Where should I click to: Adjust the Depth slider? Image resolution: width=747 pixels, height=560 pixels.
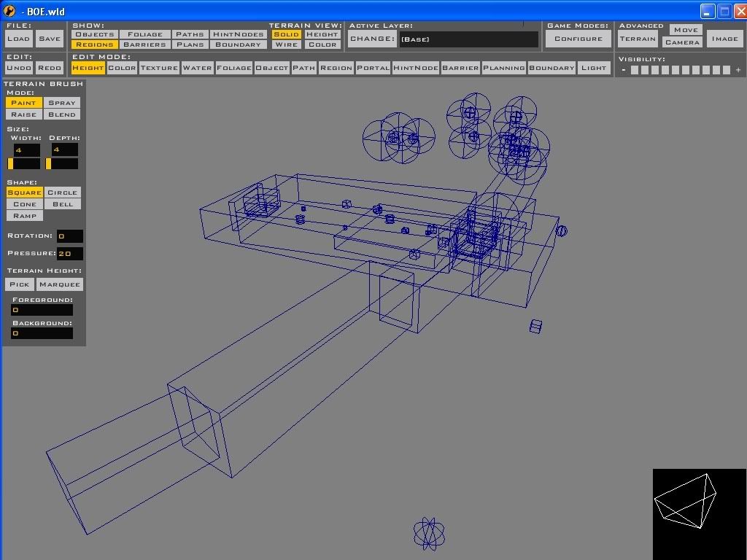[62, 164]
